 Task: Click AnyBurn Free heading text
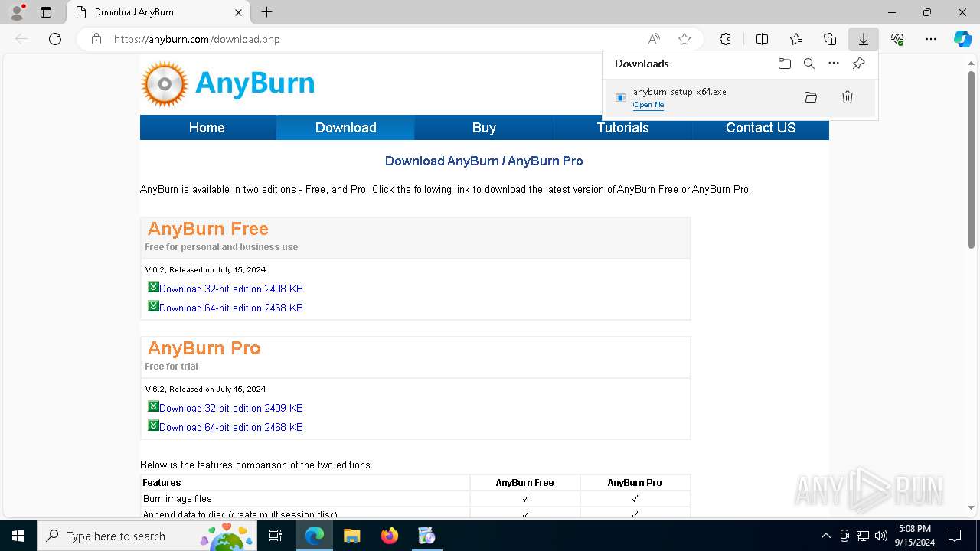(x=207, y=229)
